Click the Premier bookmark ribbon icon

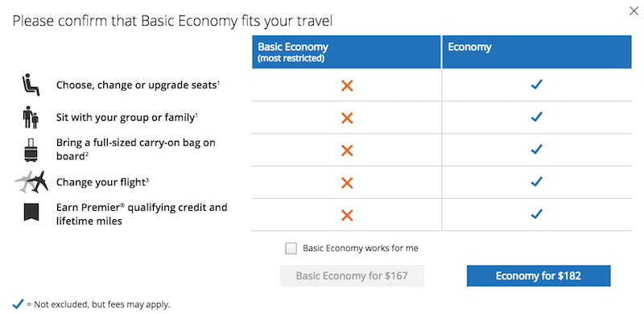31,213
